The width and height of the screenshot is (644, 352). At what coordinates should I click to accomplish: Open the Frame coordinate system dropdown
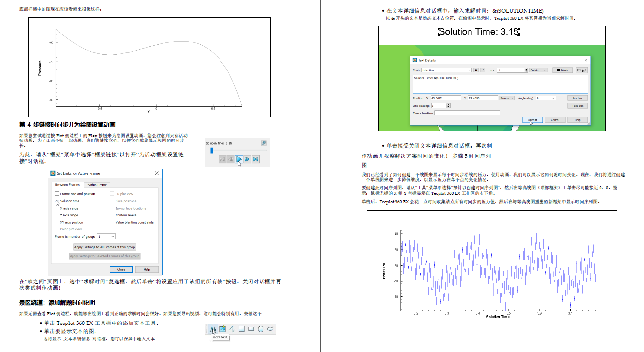[507, 98]
